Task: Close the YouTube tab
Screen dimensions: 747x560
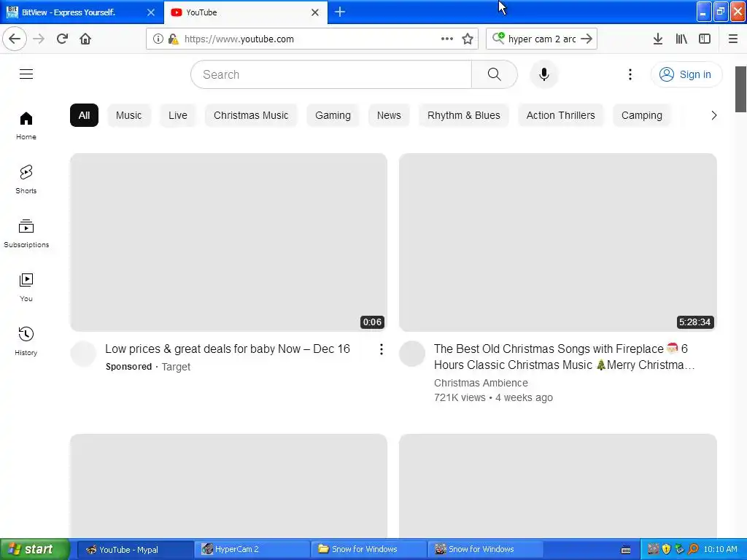Action: (315, 12)
